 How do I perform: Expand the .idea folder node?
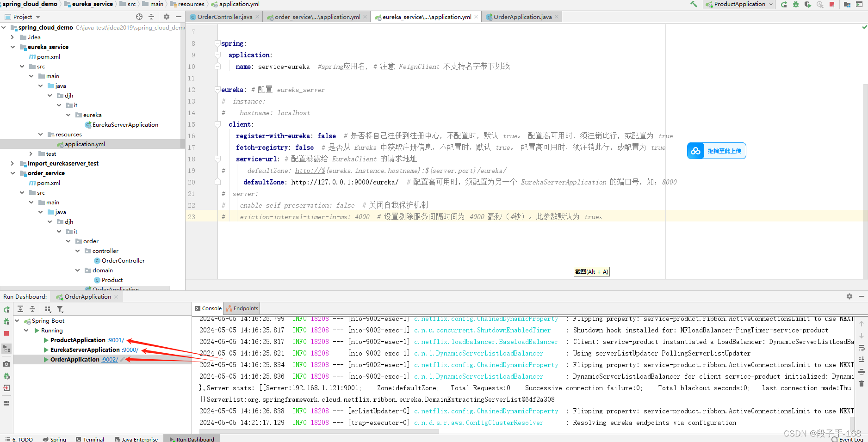[12, 37]
